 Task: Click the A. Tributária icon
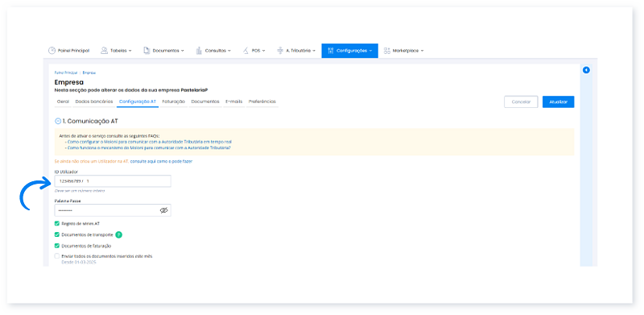(x=280, y=51)
